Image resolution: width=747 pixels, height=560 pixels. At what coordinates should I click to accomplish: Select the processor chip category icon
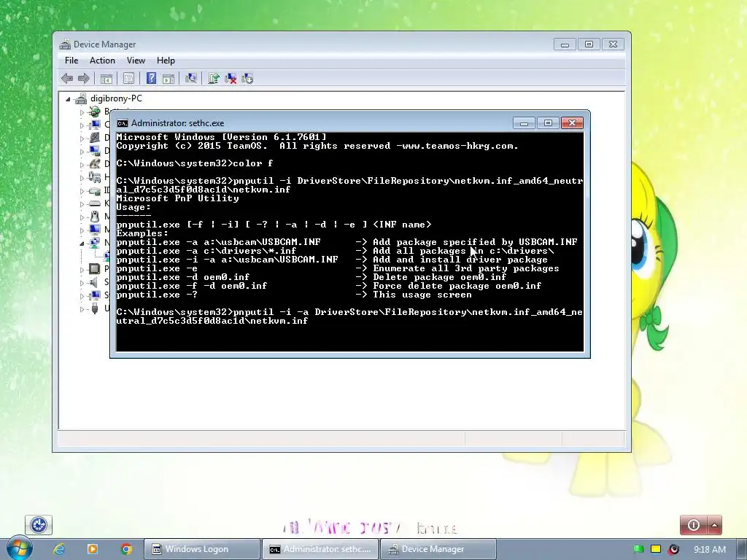(x=95, y=268)
